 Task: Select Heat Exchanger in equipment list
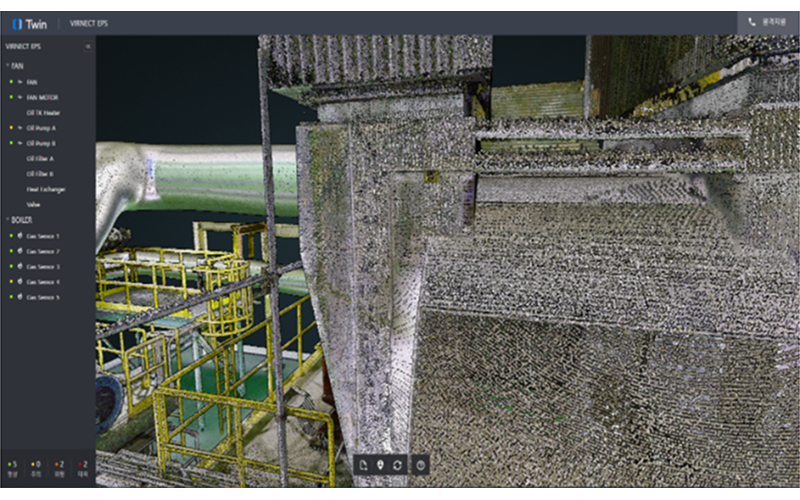[x=46, y=188]
